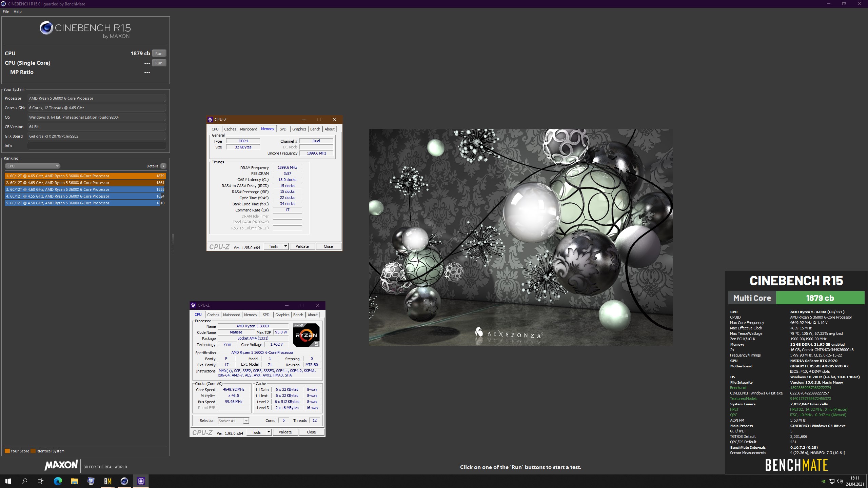Expand Tools dropdown arrow in Memory CPU-Z window
The image size is (868, 488).
285,246
